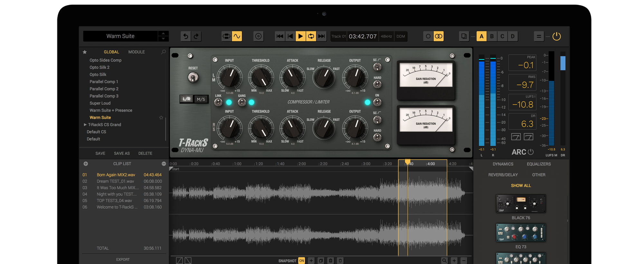The height and width of the screenshot is (264, 644).
Task: Click the upper THRESHOLD knob
Action: 261,77
